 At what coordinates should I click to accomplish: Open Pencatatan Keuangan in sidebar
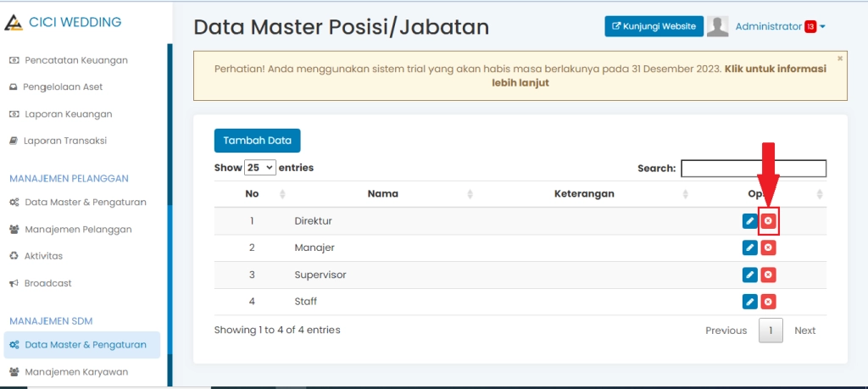[69, 60]
